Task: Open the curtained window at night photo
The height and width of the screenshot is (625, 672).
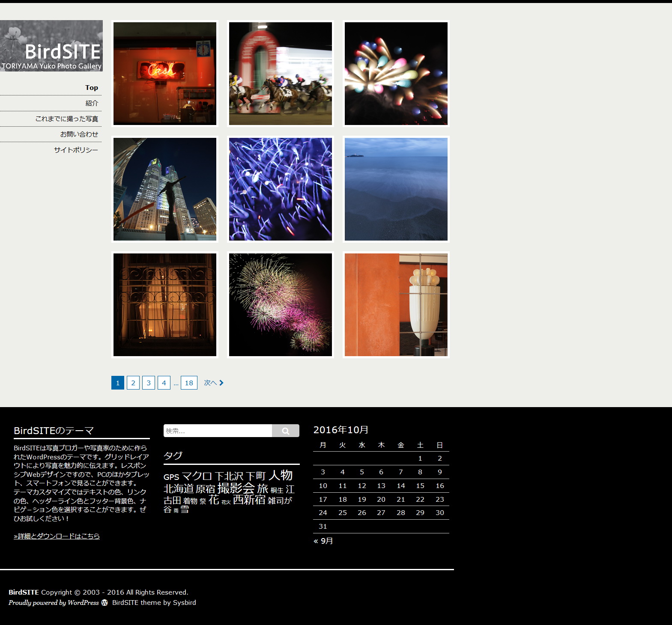Action: click(165, 305)
